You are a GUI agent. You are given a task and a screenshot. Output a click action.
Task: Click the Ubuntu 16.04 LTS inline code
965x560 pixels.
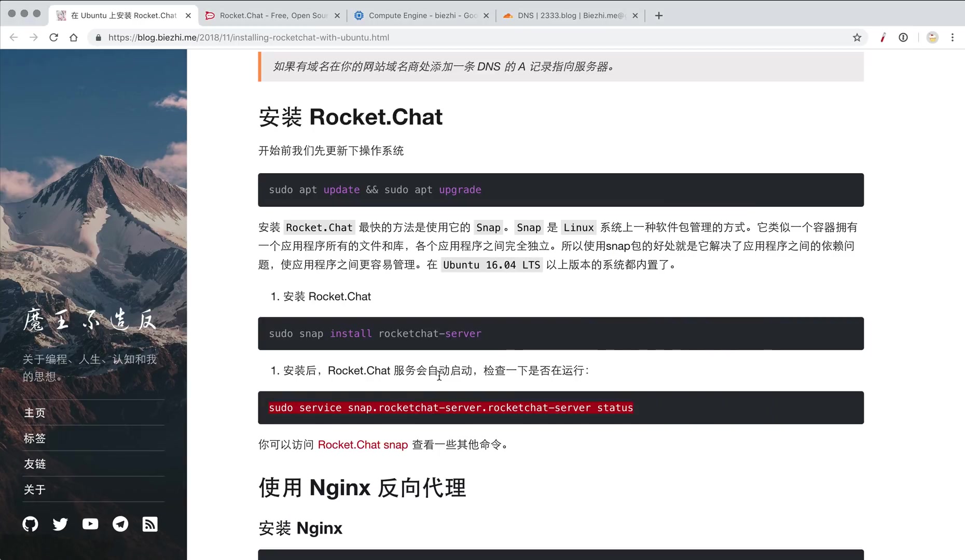[x=491, y=265]
